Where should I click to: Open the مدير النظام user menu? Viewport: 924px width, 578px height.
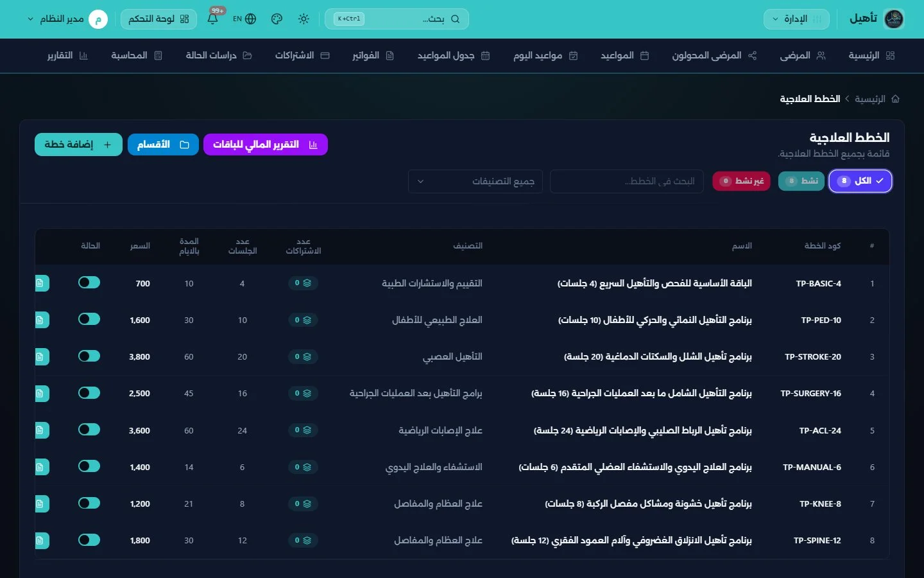click(x=67, y=19)
